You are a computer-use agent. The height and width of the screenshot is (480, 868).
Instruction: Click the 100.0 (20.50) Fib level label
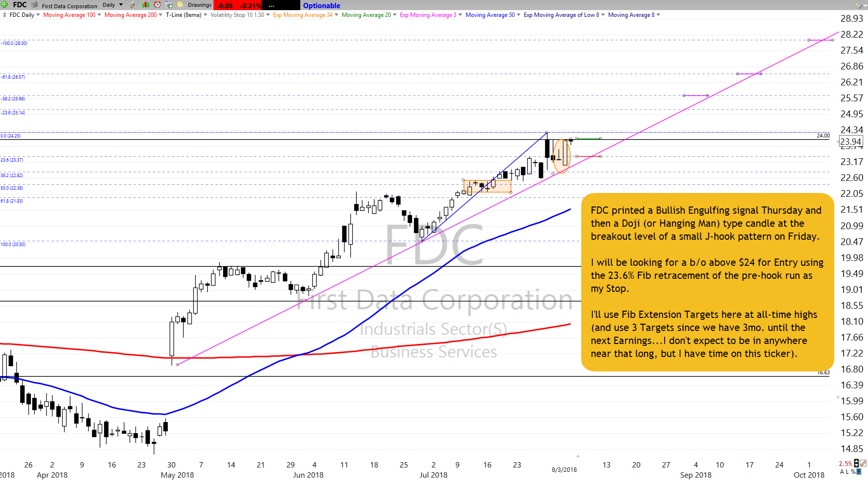click(13, 244)
